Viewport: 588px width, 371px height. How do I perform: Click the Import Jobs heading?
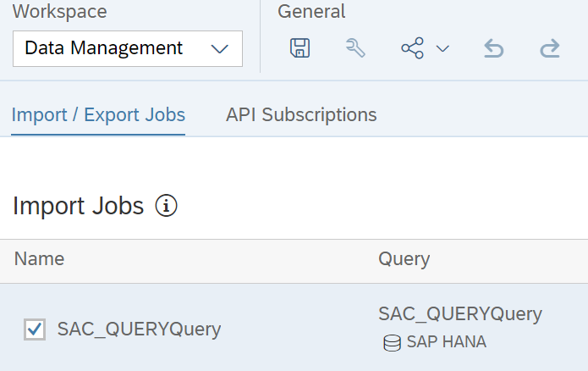pyautogui.click(x=79, y=206)
